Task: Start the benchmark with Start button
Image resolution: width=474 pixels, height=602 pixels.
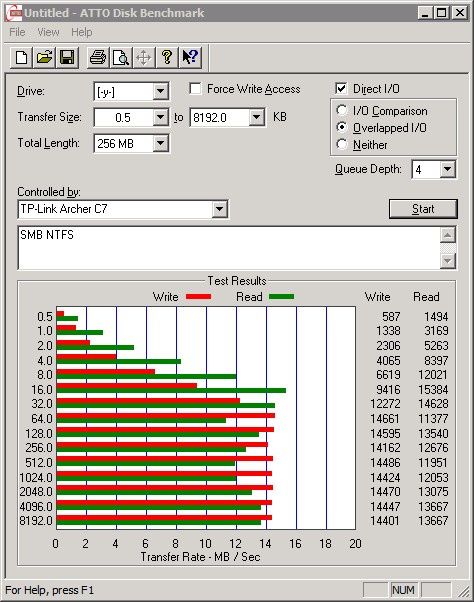Action: coord(423,209)
